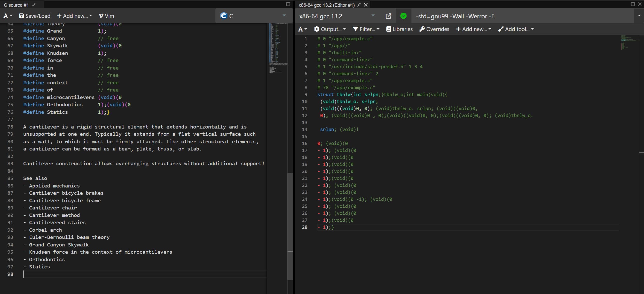Screen dimensions: 644x294
Task: Select the x86-64 gcc 13.2 (Editor #1) tab
Action: tap(326, 5)
